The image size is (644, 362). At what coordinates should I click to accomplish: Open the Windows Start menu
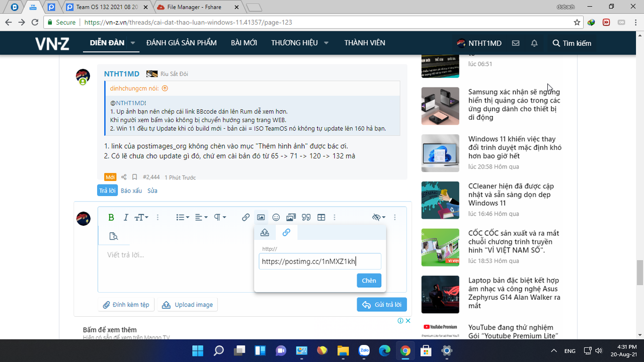pos(198,350)
